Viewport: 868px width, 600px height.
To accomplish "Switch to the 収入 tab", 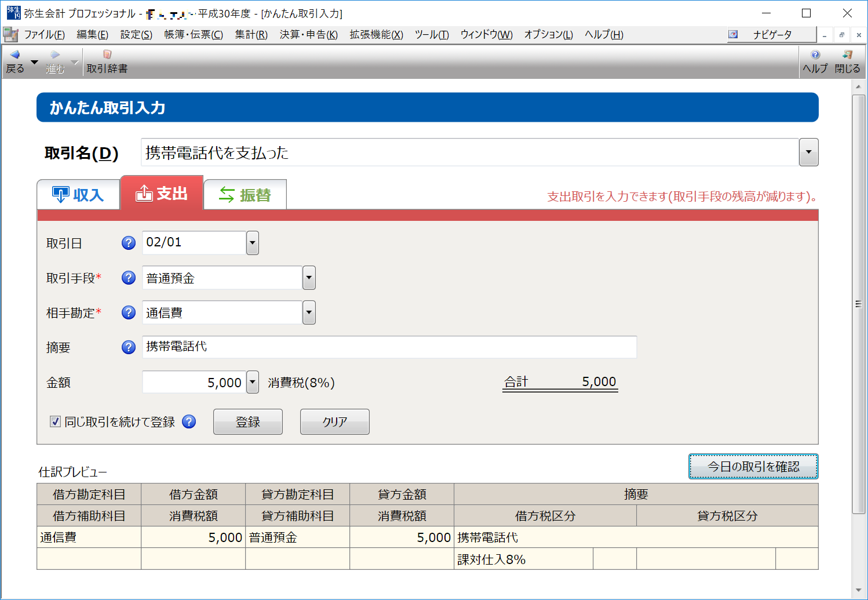I will tap(78, 194).
